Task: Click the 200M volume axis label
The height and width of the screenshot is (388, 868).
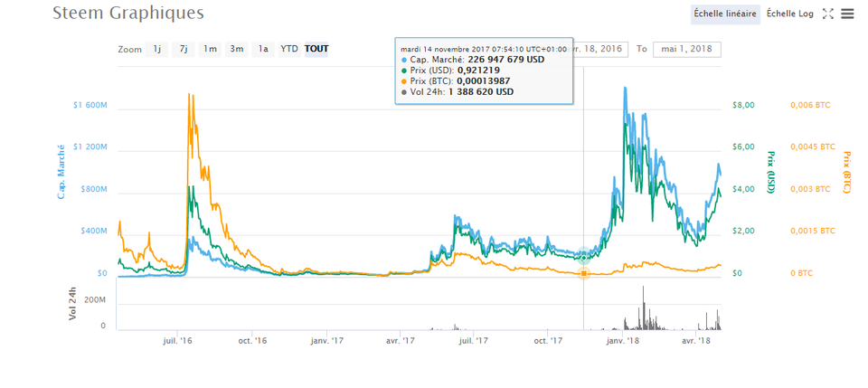Action: (x=94, y=300)
